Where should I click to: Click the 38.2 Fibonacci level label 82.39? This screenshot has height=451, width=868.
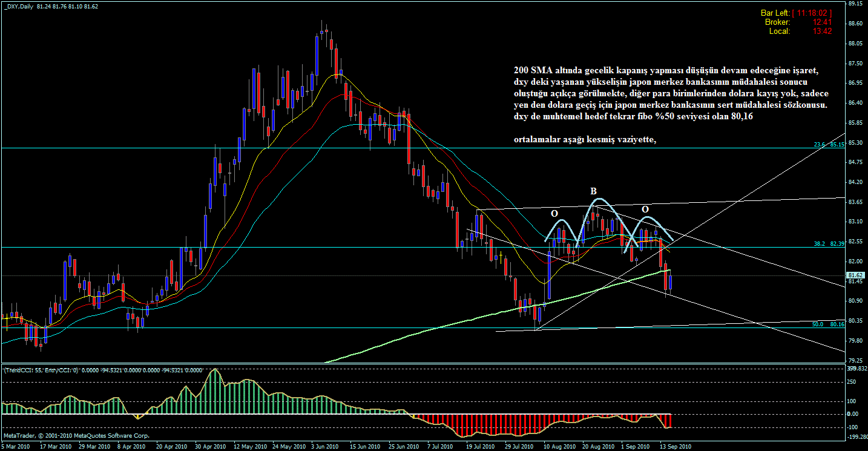(x=829, y=243)
